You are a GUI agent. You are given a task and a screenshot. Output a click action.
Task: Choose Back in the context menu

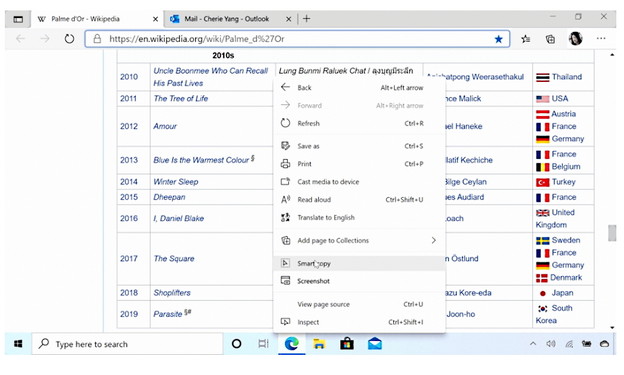[x=359, y=88]
